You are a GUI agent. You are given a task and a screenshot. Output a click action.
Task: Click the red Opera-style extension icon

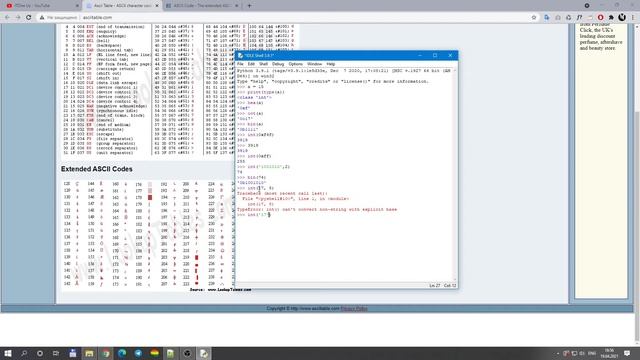[600, 18]
